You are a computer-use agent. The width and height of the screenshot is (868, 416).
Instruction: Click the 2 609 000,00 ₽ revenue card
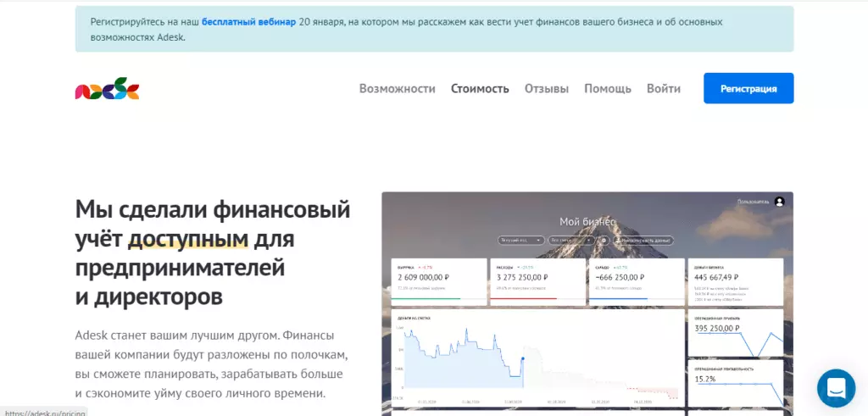[x=439, y=281]
